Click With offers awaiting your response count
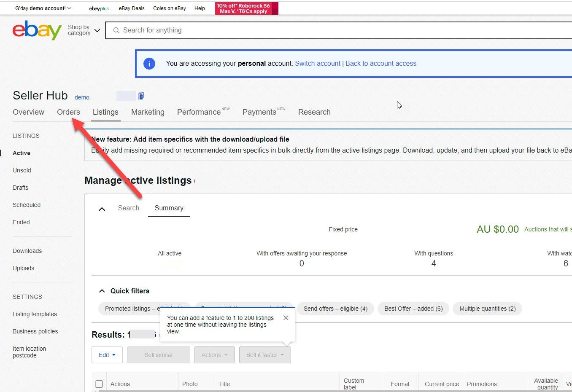 coord(302,263)
